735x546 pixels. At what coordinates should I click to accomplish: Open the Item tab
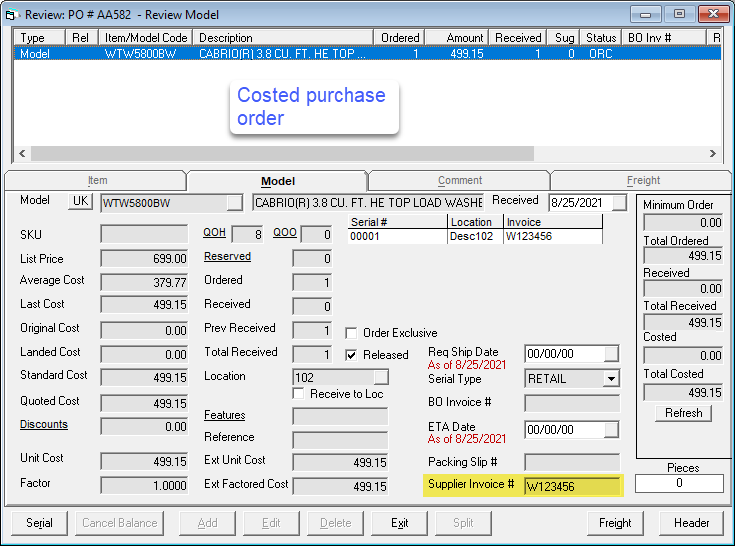click(98, 180)
